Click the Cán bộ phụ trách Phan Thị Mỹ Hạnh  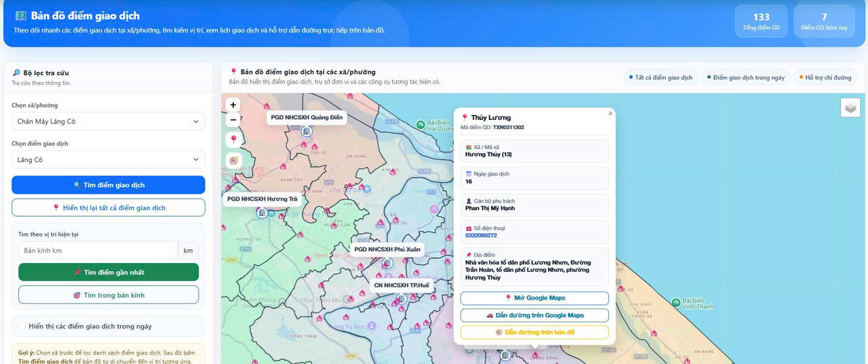534,205
